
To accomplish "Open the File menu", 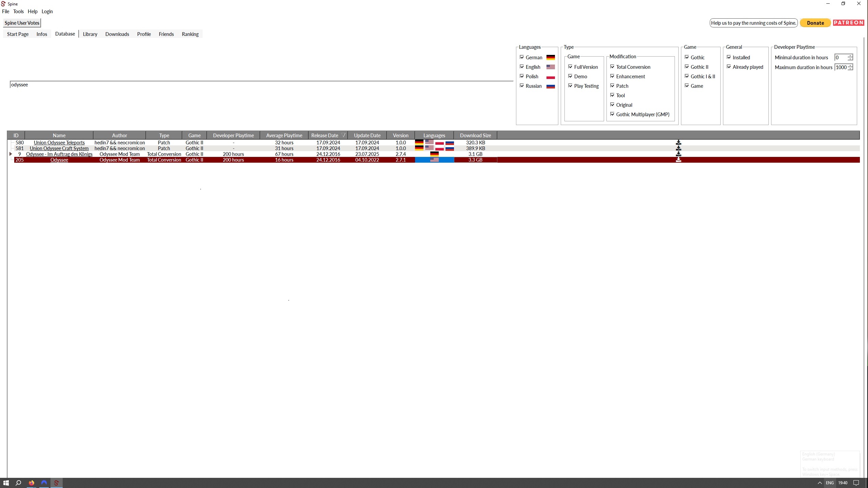I will click(x=6, y=12).
